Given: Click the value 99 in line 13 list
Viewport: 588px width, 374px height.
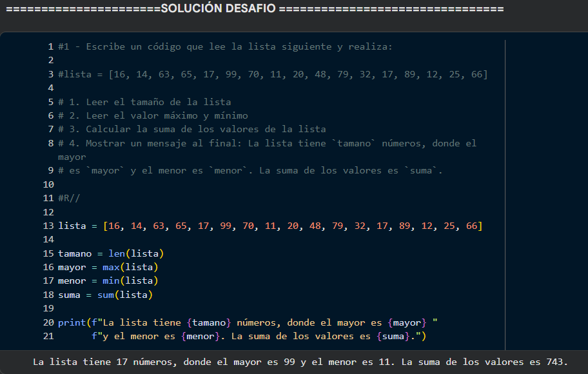Looking at the screenshot, I should tap(226, 226).
